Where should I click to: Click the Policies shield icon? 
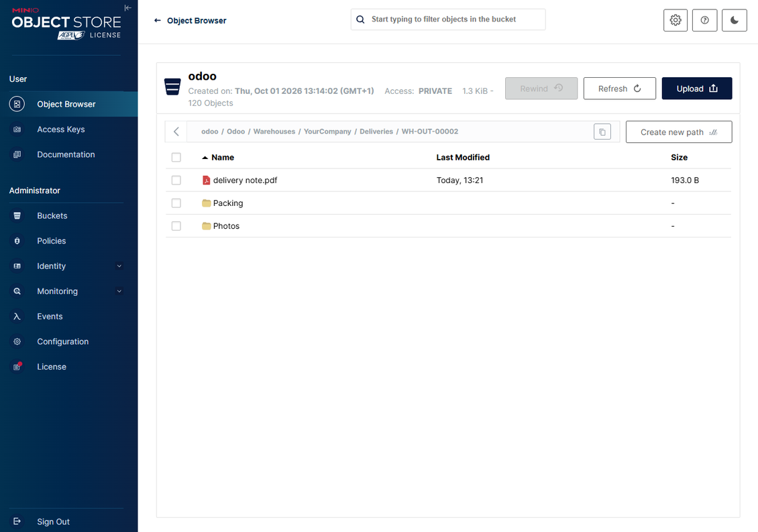point(17,241)
